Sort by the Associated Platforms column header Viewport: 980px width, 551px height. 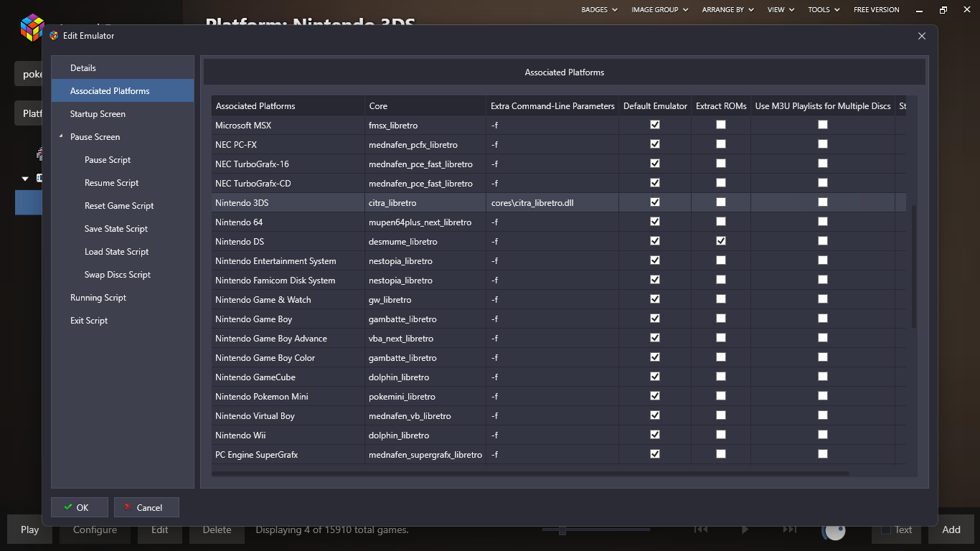pos(288,105)
